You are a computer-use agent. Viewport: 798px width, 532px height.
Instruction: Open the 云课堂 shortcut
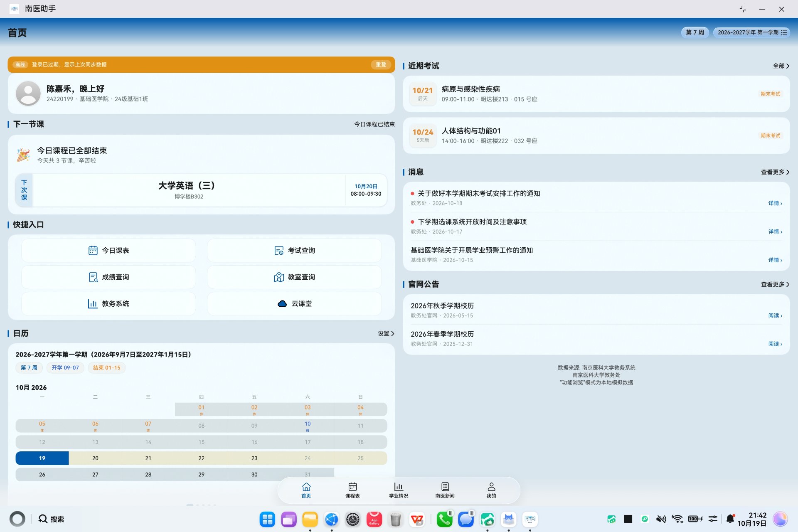294,304
